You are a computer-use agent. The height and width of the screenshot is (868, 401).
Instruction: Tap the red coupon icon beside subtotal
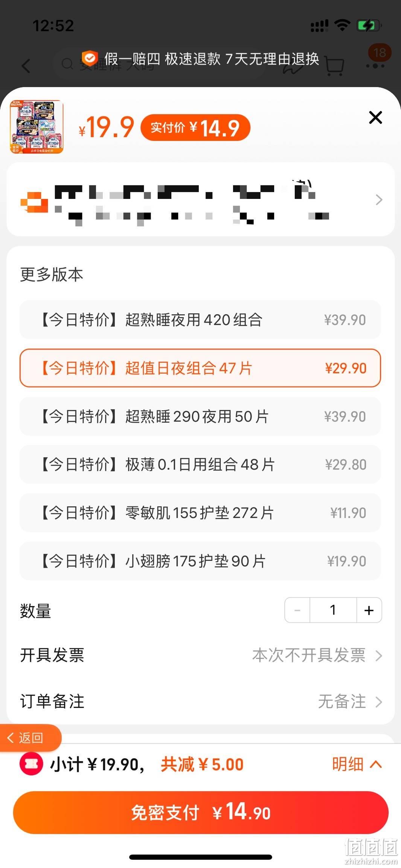(x=31, y=764)
